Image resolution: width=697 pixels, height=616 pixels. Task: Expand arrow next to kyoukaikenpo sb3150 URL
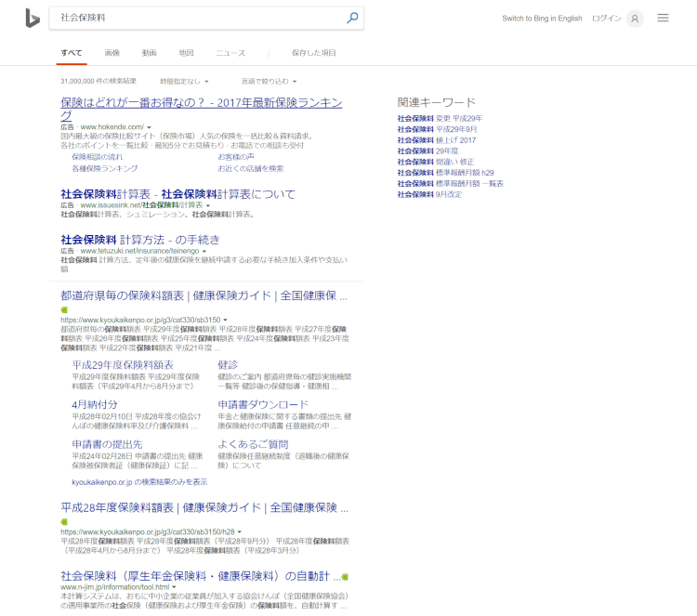click(226, 320)
